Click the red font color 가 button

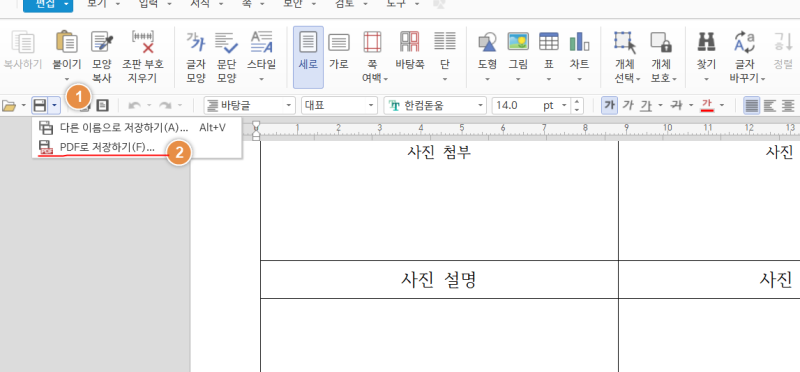(707, 106)
